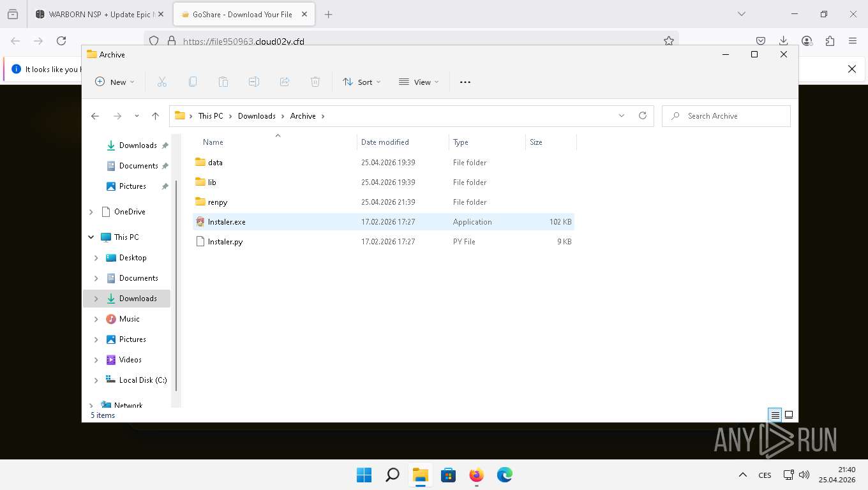Collapse This PC tree node
The height and width of the screenshot is (490, 868).
coord(91,237)
